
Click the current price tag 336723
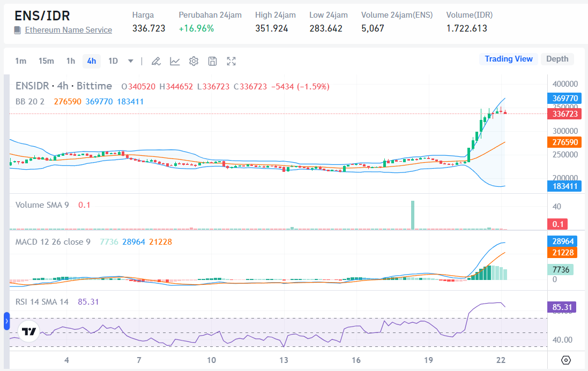[x=564, y=114]
